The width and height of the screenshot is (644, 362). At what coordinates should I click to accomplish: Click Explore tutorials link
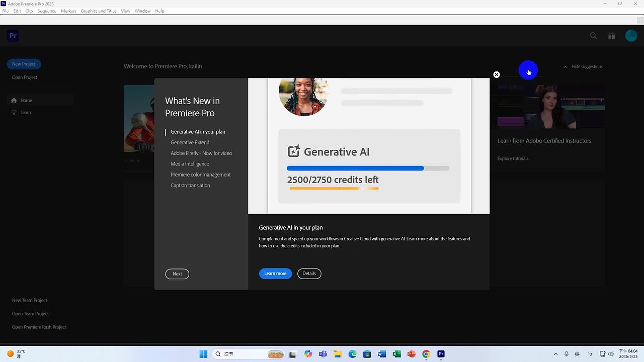tap(513, 158)
